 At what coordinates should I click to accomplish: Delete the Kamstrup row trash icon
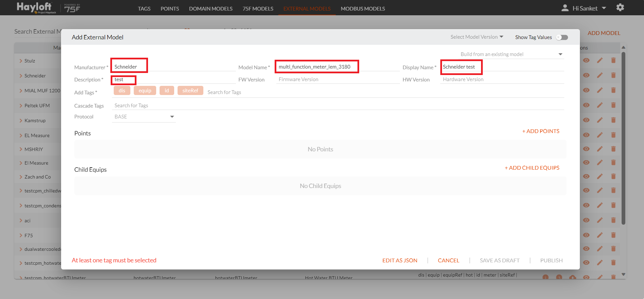pos(613,120)
